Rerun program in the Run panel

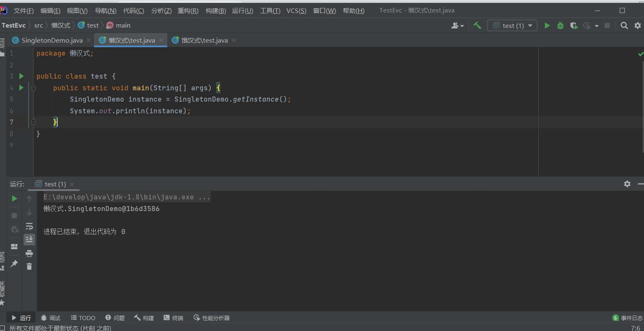tap(14, 199)
